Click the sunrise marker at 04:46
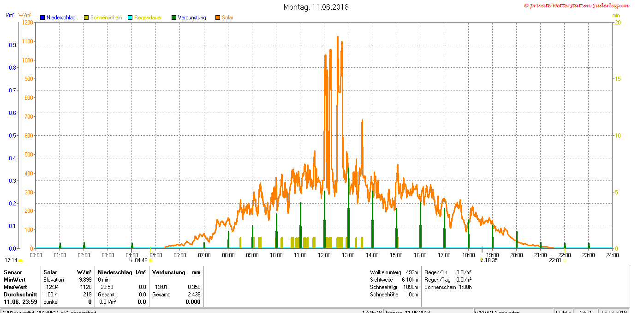The image size is (644, 313). point(150,260)
